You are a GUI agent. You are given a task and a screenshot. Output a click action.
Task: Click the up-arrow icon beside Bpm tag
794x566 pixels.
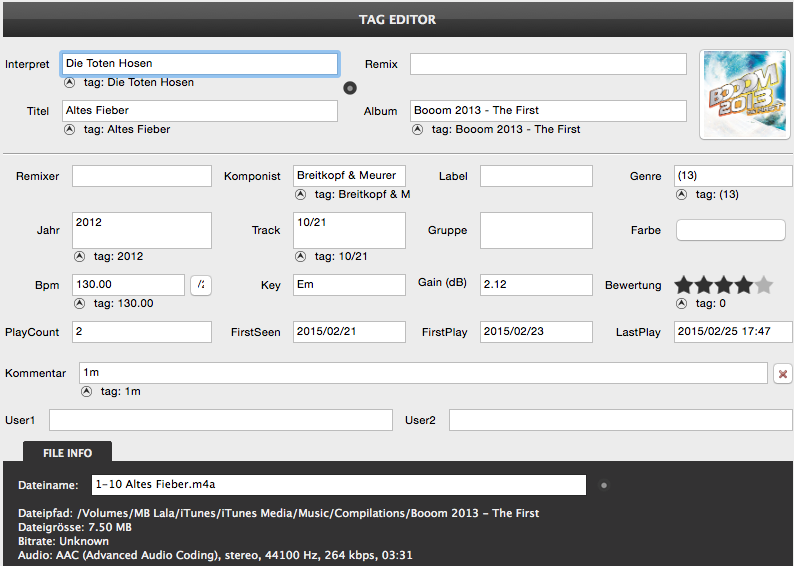pos(79,304)
